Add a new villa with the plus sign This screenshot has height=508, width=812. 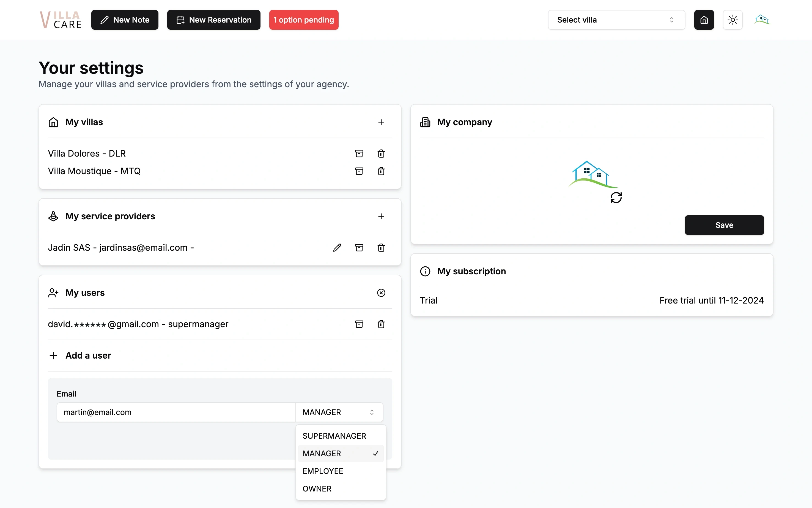tap(381, 122)
